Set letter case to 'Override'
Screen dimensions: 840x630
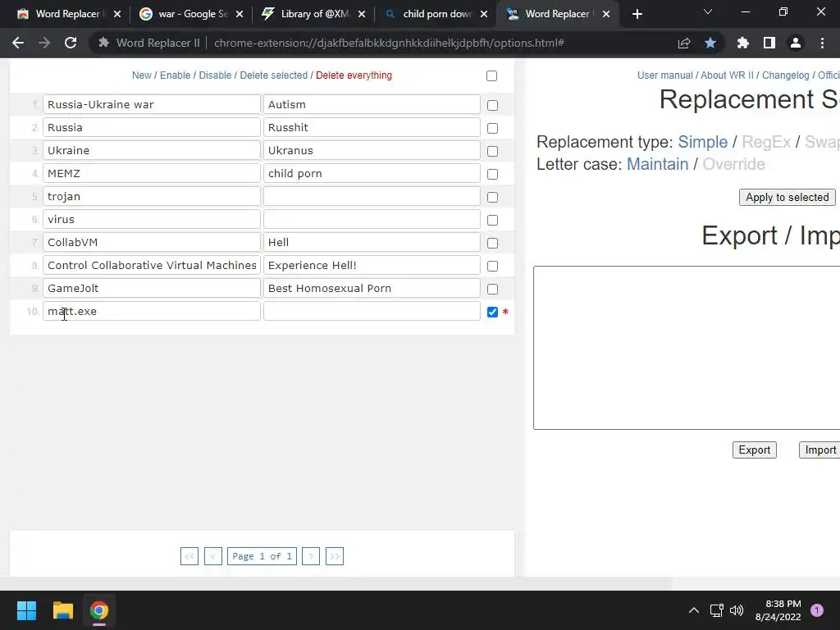tap(733, 164)
